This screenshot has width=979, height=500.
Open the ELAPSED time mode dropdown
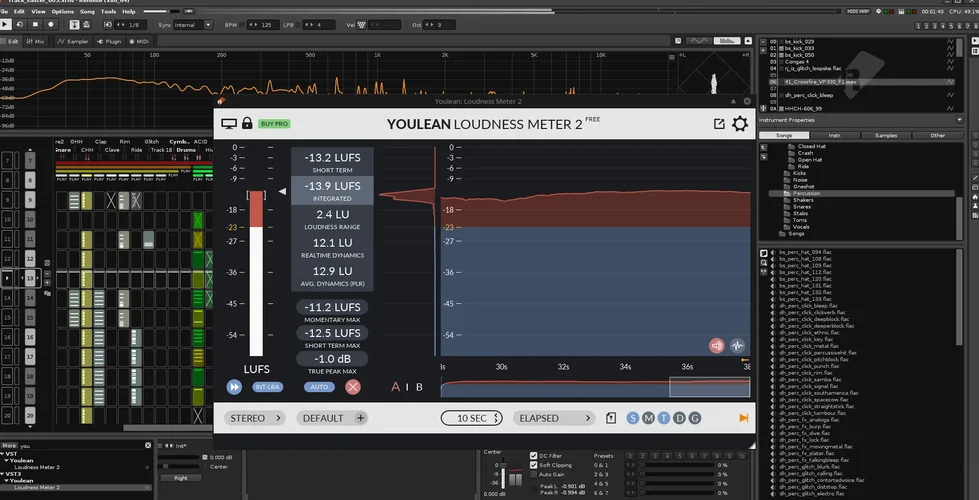tap(554, 418)
